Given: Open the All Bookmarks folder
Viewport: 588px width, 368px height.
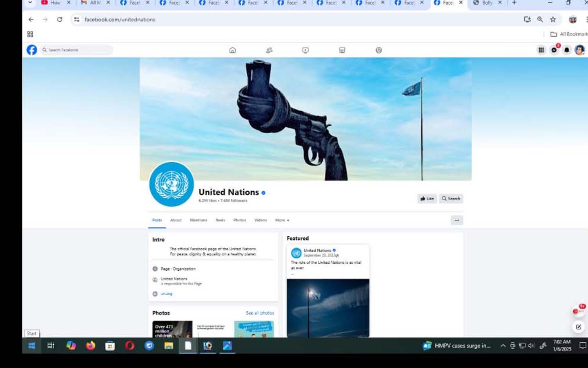Looking at the screenshot, I should [x=569, y=34].
